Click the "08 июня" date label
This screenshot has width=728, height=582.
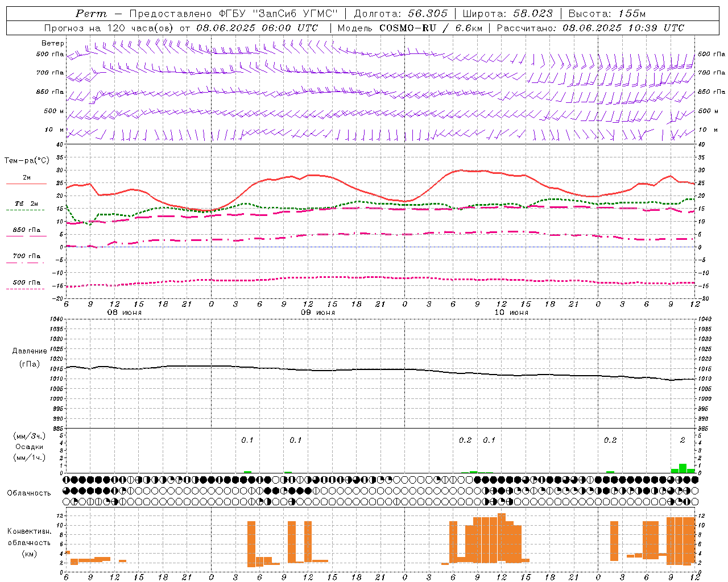coord(125,313)
